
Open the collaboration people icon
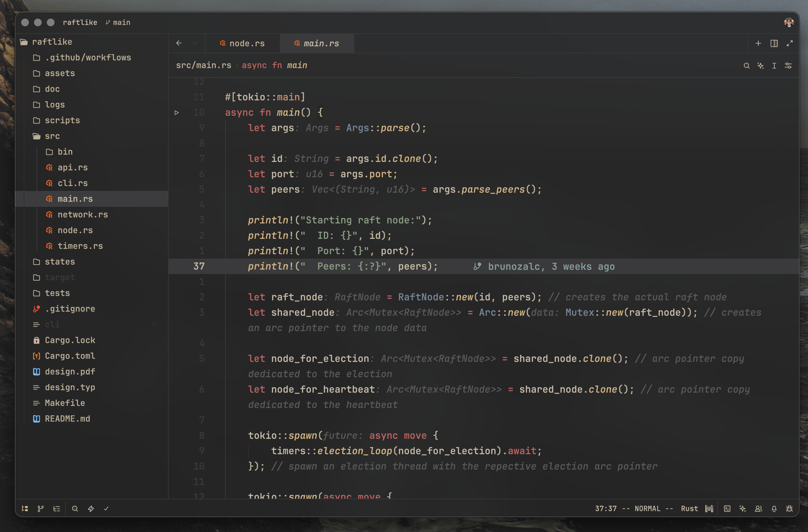(x=758, y=508)
